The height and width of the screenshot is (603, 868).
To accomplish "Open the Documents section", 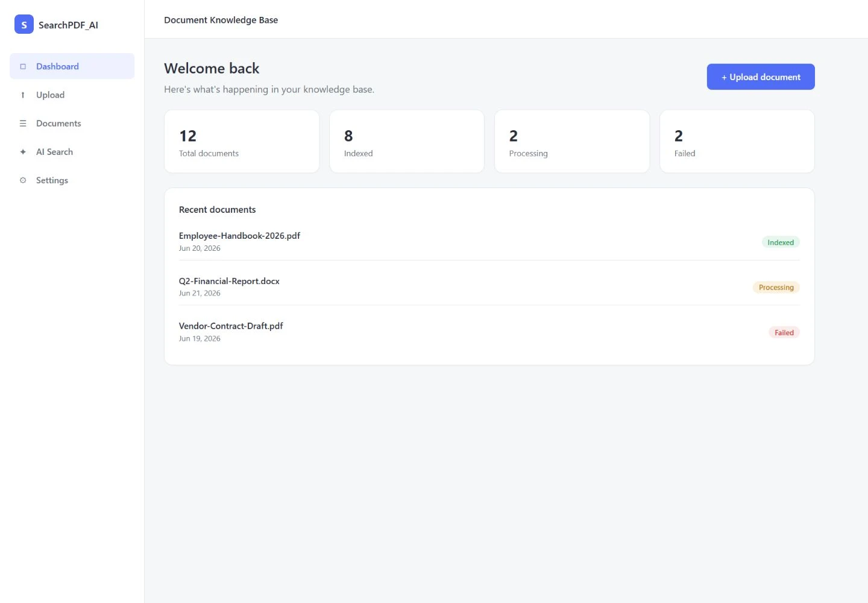I will pos(72,124).
